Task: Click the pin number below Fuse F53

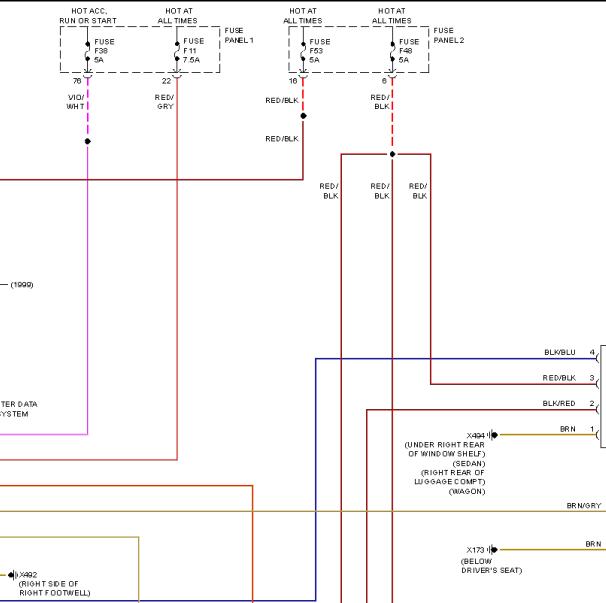Action: coord(293,81)
